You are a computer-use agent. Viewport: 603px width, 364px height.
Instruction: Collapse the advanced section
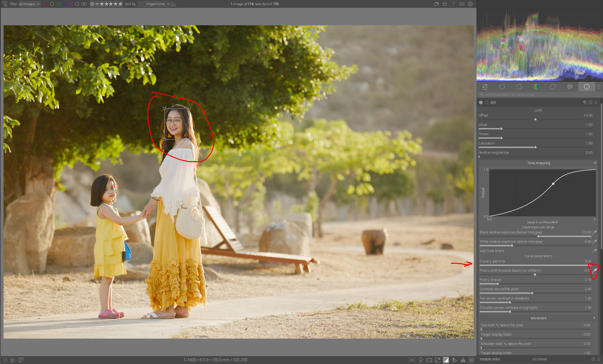point(594,318)
